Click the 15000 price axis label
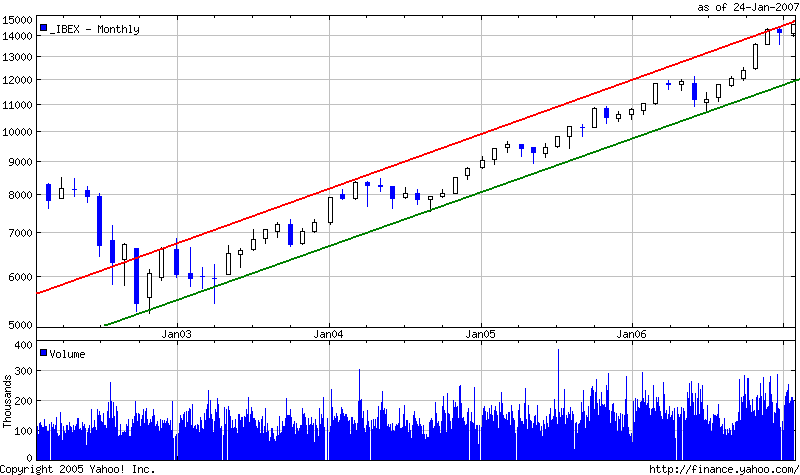The height and width of the screenshot is (475, 800). coord(17,20)
